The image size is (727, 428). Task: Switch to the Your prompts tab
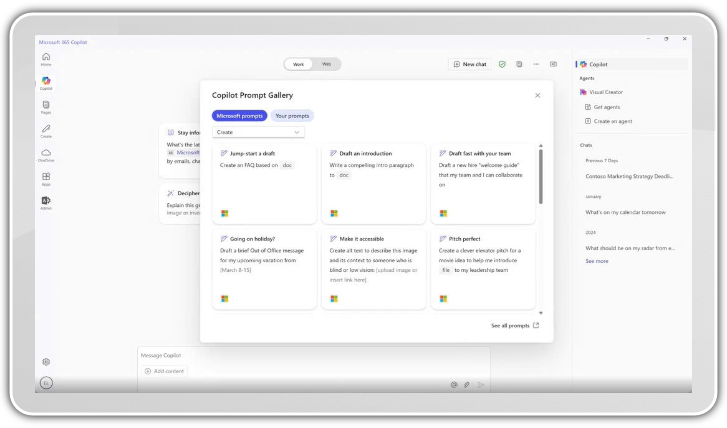[x=292, y=116]
